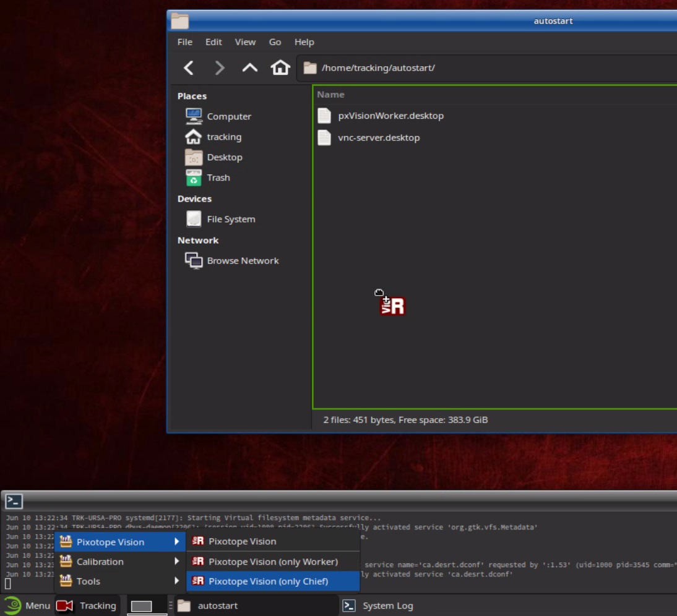677x616 pixels.
Task: Open the Go menu
Action: [x=275, y=42]
